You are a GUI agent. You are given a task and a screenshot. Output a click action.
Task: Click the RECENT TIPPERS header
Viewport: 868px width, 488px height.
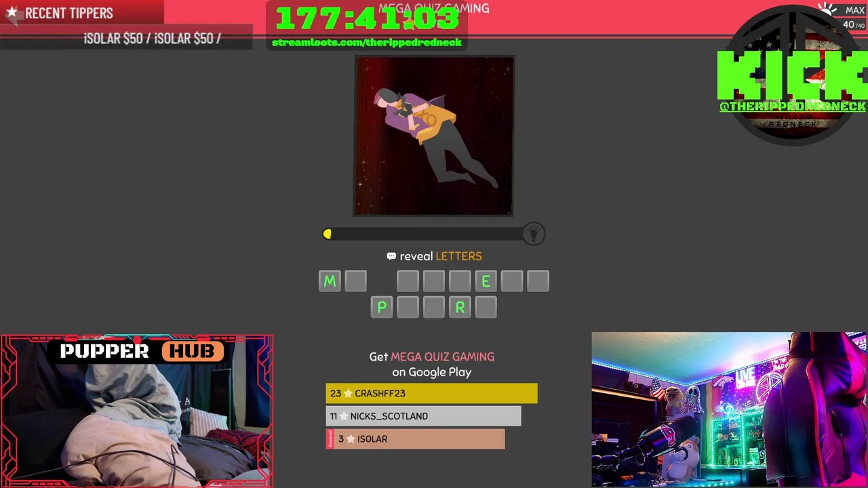tap(68, 13)
